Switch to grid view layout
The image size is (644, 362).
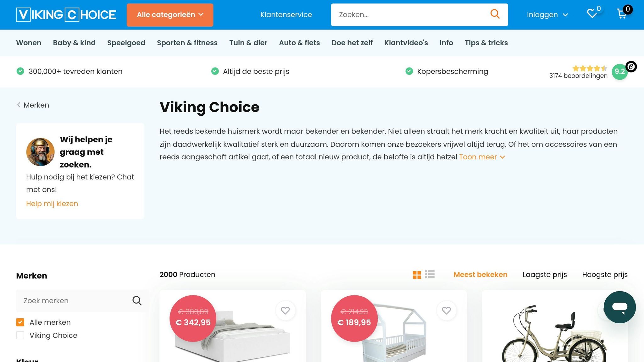pos(417,274)
